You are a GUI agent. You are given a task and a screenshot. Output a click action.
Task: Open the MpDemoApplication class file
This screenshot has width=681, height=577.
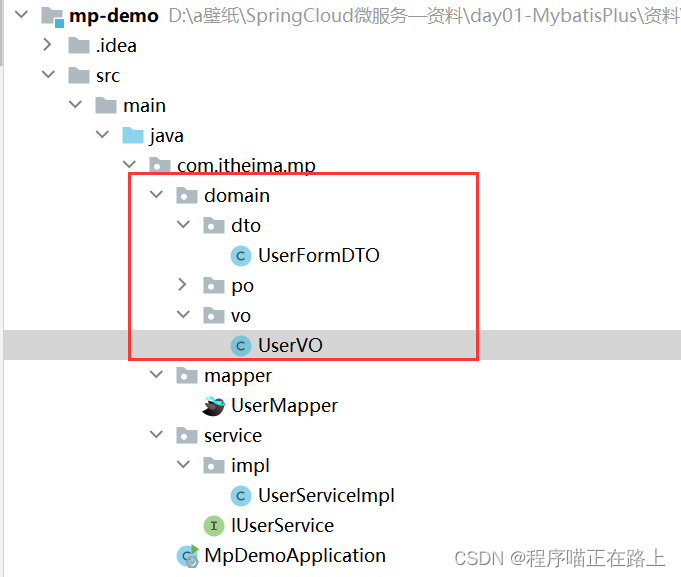point(295,556)
